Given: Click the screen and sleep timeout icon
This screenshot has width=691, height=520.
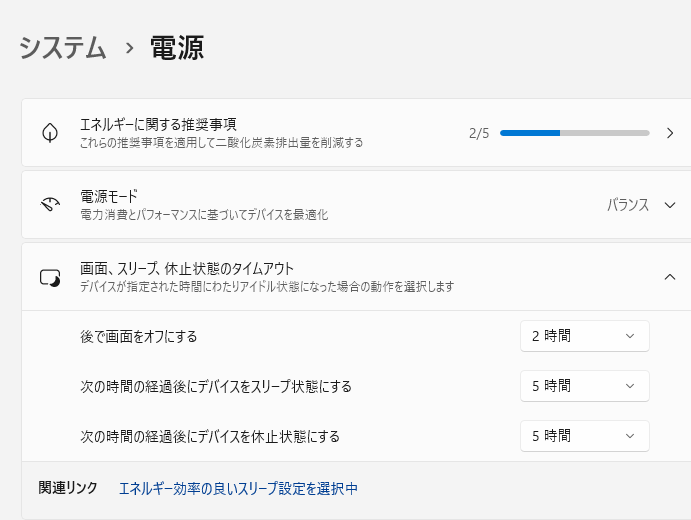Looking at the screenshot, I should [50, 277].
